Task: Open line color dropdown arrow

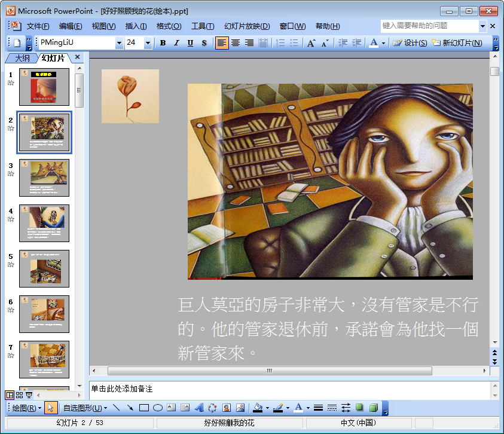Action: point(288,408)
